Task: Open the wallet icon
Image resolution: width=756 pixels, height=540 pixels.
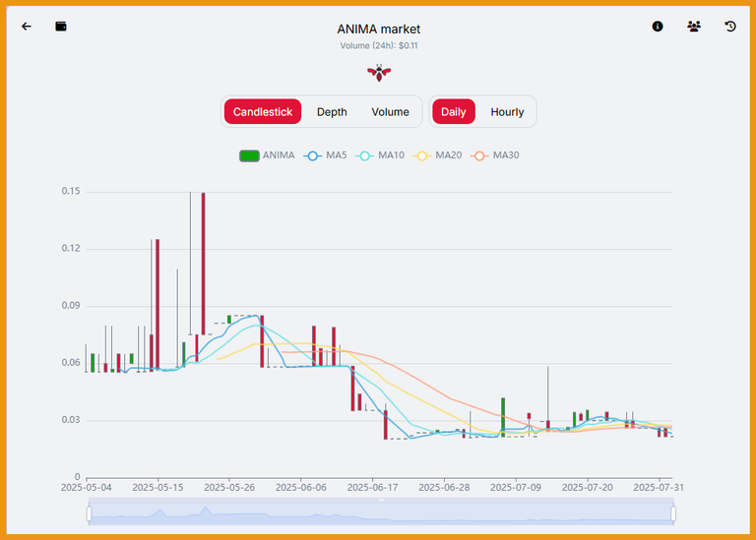Action: (61, 27)
